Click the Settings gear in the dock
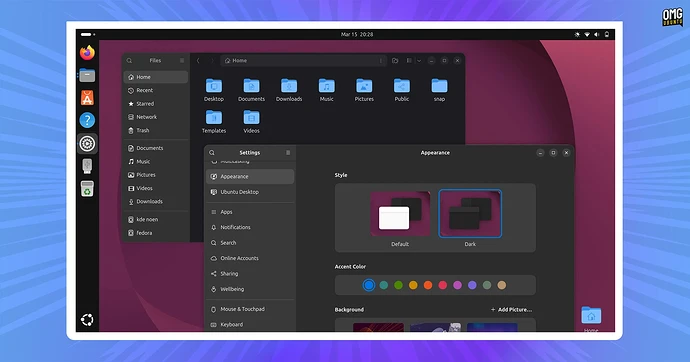 [87, 143]
